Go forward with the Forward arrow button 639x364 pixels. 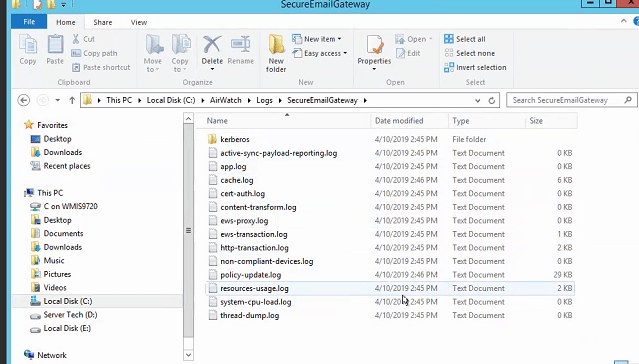pyautogui.click(x=42, y=100)
